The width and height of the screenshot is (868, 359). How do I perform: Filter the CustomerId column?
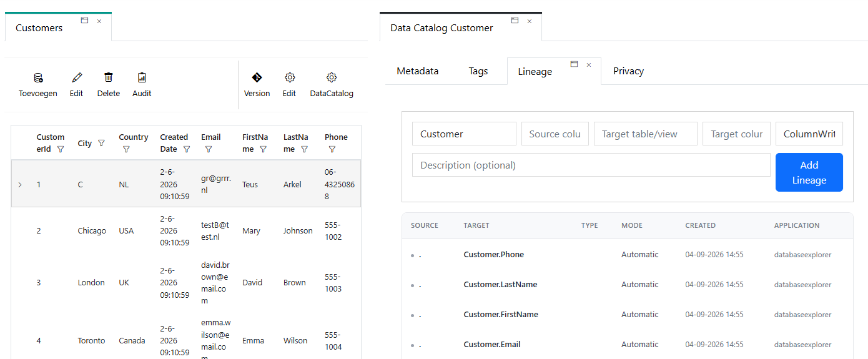[61, 149]
